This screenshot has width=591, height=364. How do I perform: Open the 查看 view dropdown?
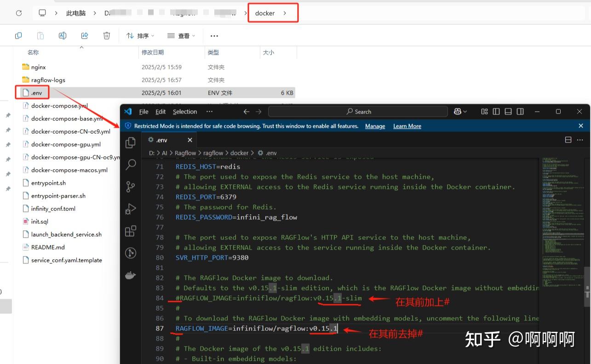(181, 35)
